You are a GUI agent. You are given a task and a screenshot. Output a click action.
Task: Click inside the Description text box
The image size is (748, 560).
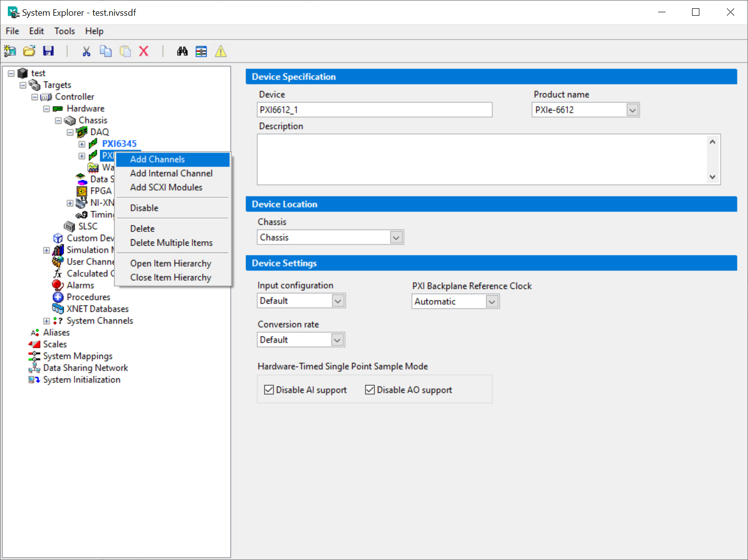[x=481, y=160]
